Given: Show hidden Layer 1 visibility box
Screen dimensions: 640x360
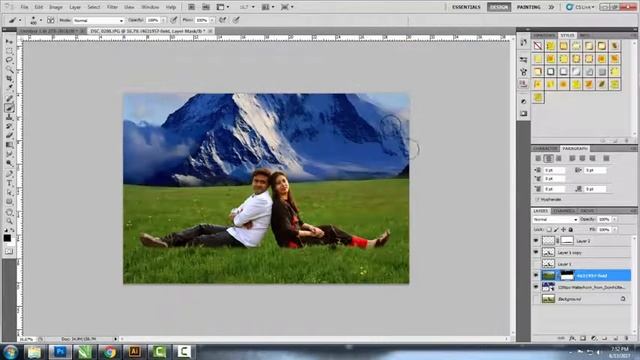Looking at the screenshot, I should [536, 264].
